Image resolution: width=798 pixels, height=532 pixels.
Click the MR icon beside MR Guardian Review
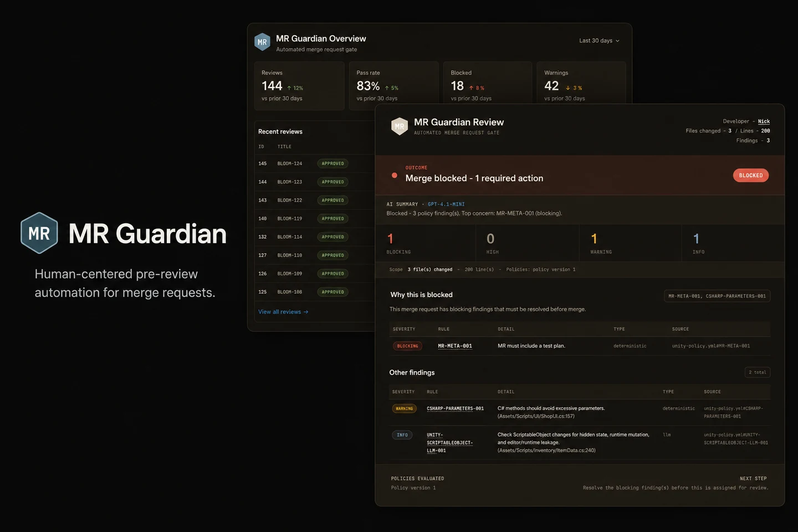pos(400,126)
